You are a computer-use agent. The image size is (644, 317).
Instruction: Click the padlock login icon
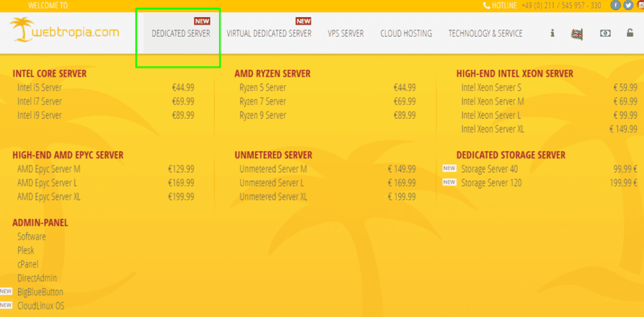(x=630, y=33)
